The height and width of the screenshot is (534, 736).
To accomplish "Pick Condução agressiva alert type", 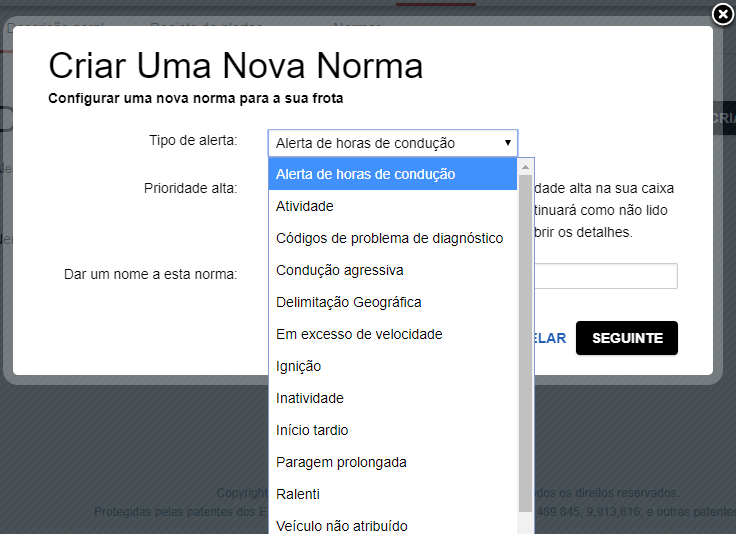I will [x=393, y=270].
